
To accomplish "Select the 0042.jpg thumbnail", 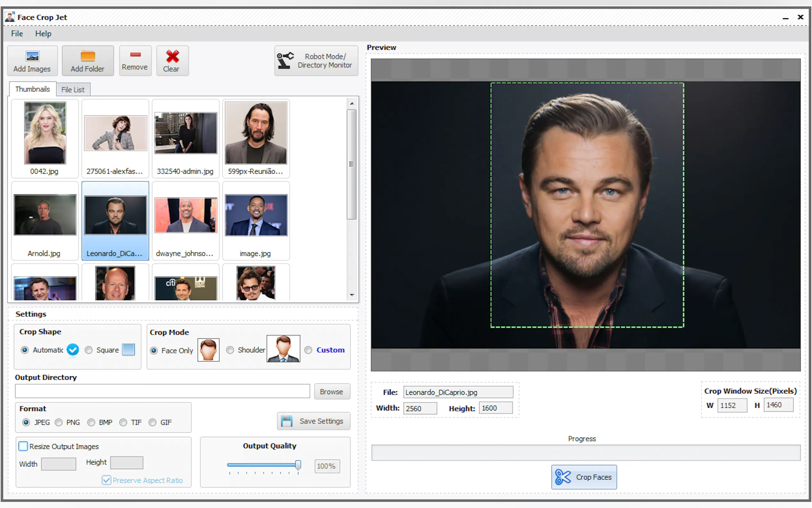I will pyautogui.click(x=45, y=139).
